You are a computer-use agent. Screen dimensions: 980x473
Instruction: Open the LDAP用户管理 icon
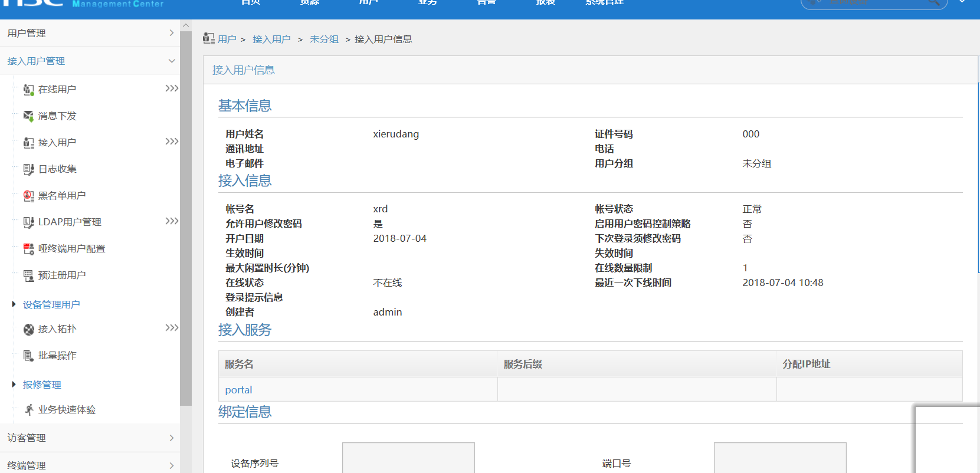click(28, 222)
